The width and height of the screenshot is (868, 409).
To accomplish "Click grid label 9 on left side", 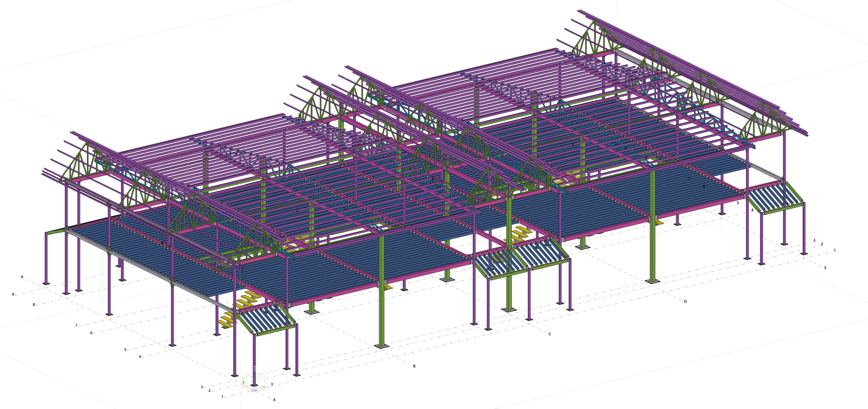I will click(13, 295).
